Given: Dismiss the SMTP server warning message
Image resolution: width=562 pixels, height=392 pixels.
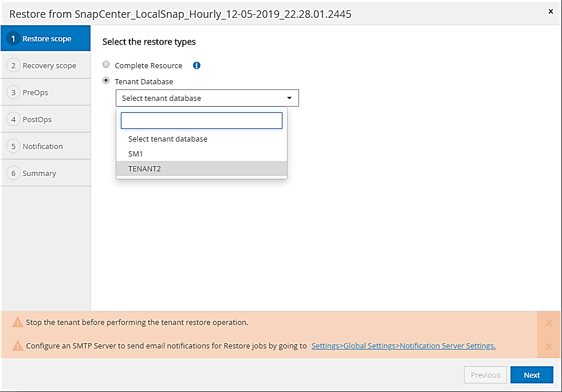Looking at the screenshot, I should pyautogui.click(x=549, y=346).
